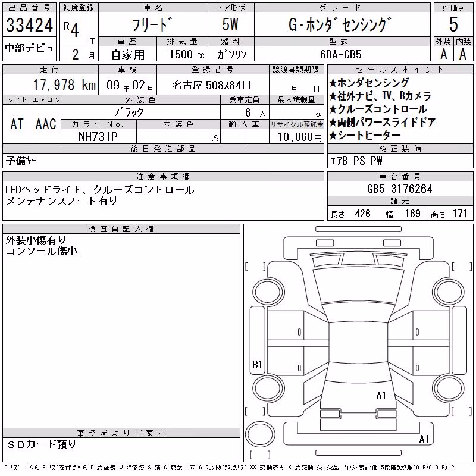The height and width of the screenshot is (476, 476).
Task: Click registration number 名古屋 508ス8411
Action: point(212,85)
